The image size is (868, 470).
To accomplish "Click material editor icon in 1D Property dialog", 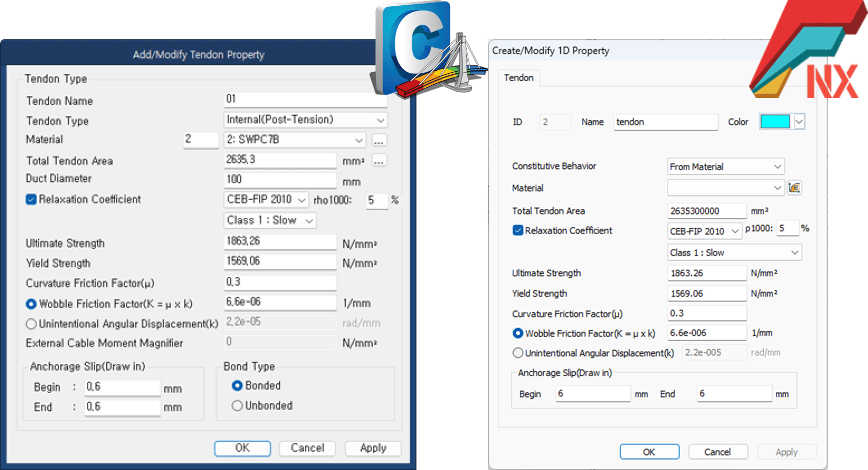I will pyautogui.click(x=794, y=188).
